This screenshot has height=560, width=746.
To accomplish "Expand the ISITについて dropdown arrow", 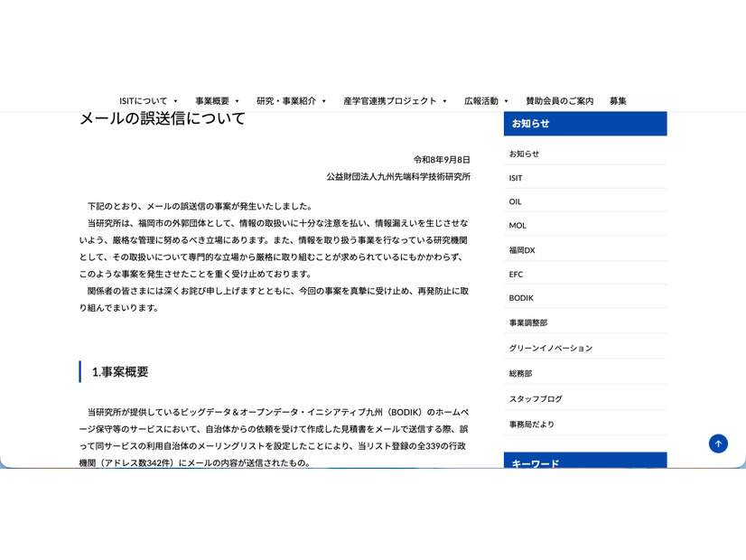I will pyautogui.click(x=175, y=101).
